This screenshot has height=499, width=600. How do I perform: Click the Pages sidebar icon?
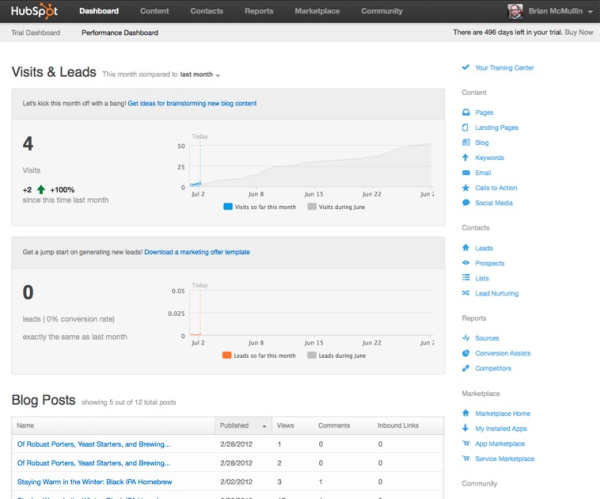(466, 112)
